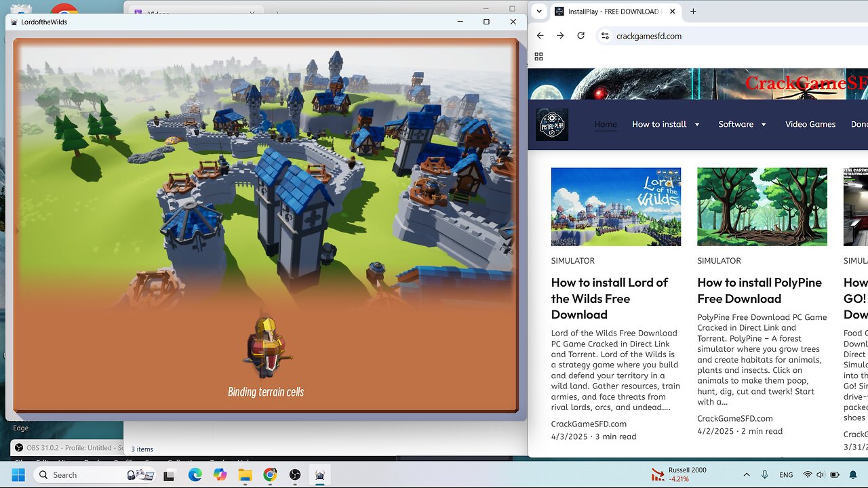This screenshot has width=868, height=488.
Task: Click the Lord of the Wilds thumbnail
Action: point(616,207)
